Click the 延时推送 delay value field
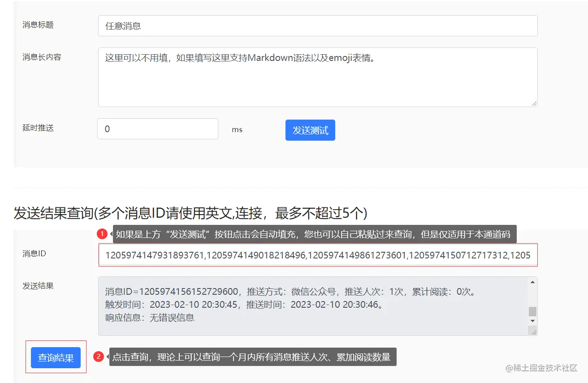The height and width of the screenshot is (383, 588). pyautogui.click(x=157, y=129)
